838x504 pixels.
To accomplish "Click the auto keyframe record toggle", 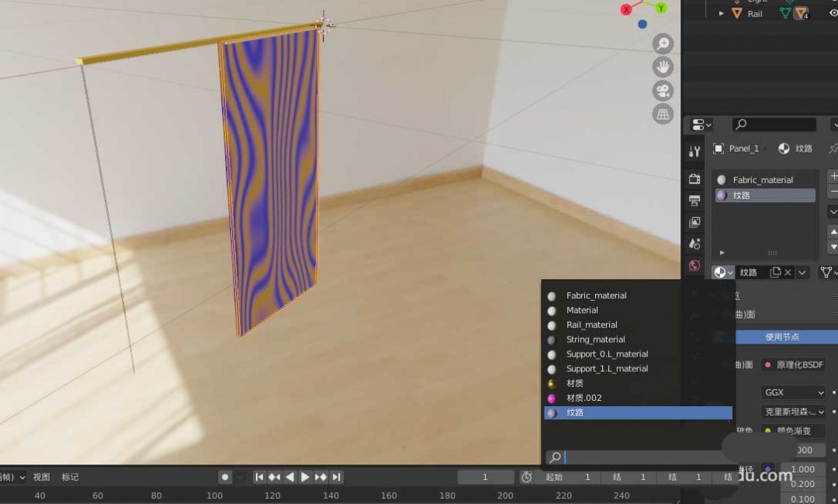I will [224, 476].
